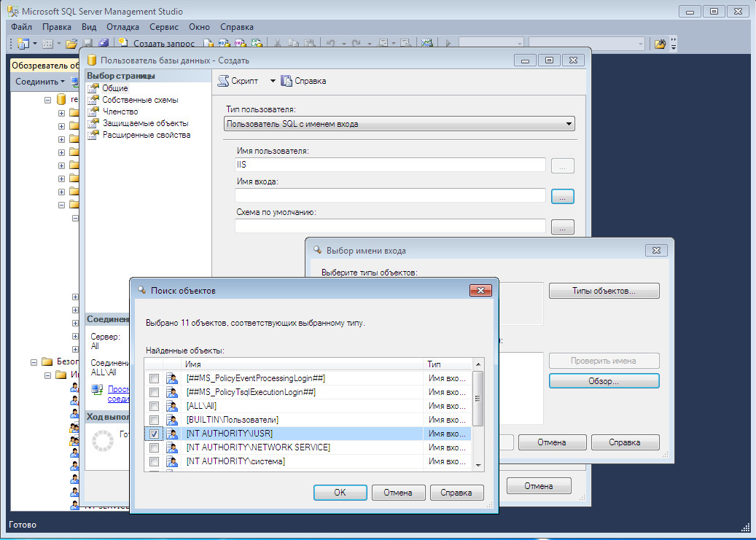756x540 pixels.
Task: Click the Save All icon in toolbar
Action: pyautogui.click(x=104, y=44)
